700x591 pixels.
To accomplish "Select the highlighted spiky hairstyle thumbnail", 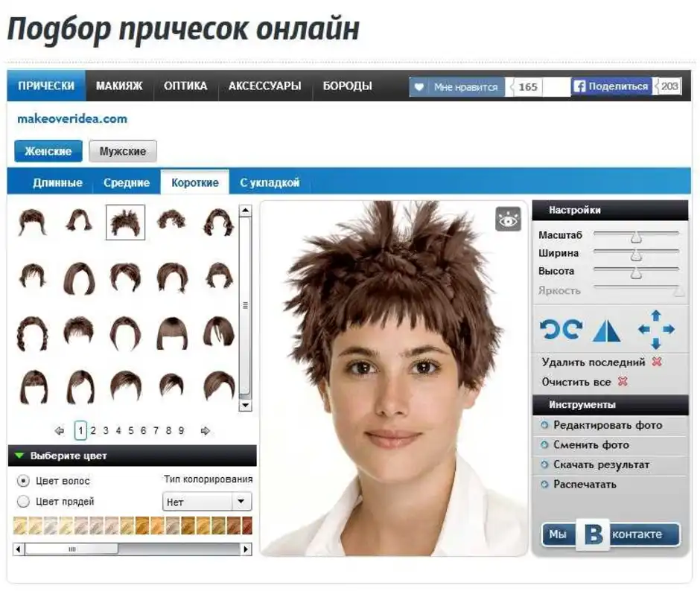I will coord(125,222).
